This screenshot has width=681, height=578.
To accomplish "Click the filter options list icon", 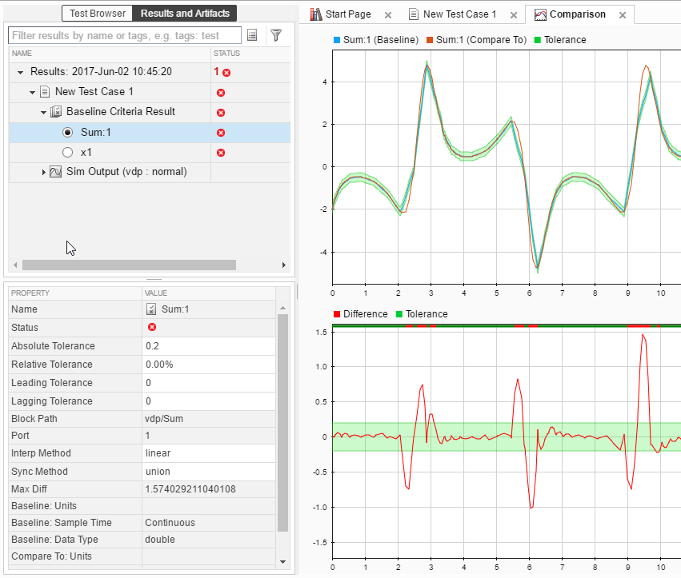I will click(x=252, y=35).
